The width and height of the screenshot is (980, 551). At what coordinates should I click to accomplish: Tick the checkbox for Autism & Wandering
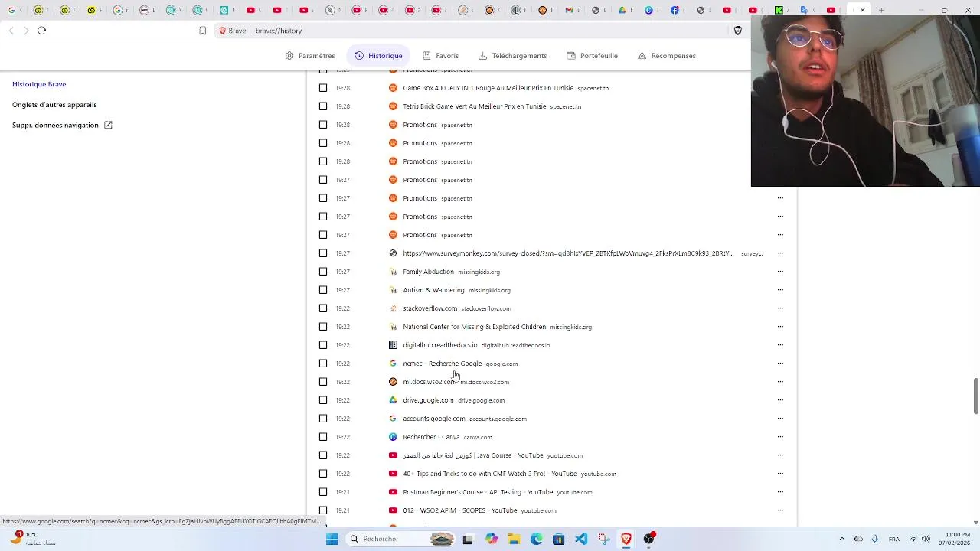click(323, 290)
